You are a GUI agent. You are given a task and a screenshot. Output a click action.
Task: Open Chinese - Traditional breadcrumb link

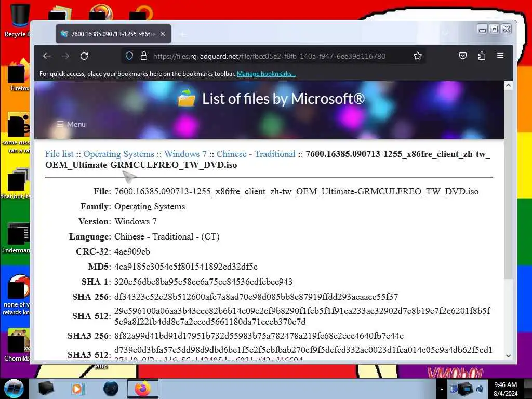256,154
